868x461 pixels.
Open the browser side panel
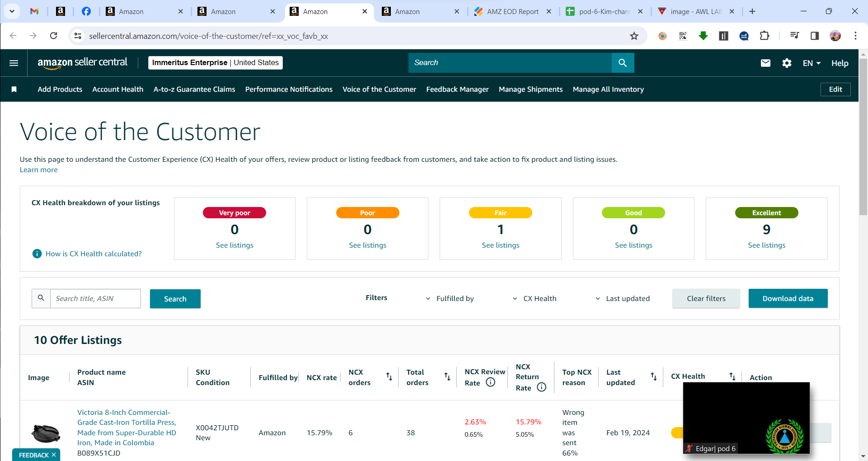(x=815, y=36)
